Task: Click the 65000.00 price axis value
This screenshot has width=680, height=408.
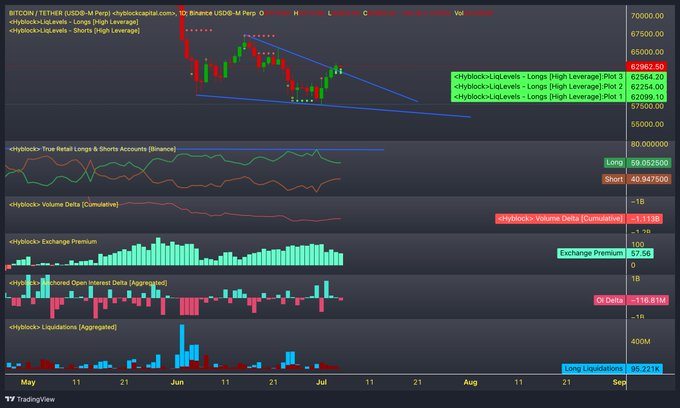Action: pos(647,52)
